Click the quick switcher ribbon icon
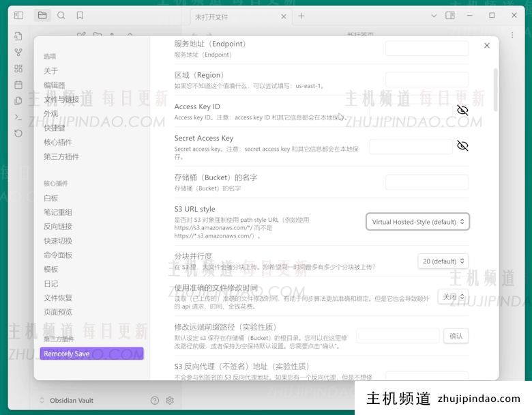Screen dimensions: 532x415 coord(18,35)
